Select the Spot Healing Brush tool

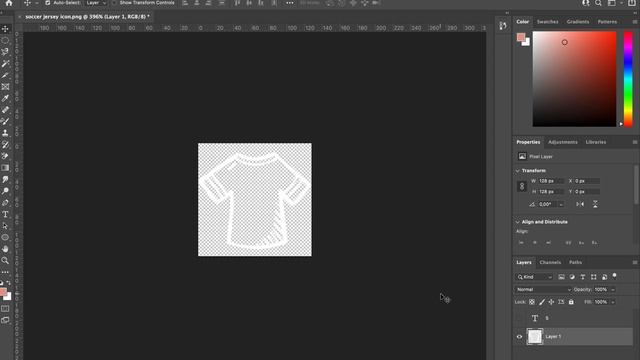(x=5, y=110)
